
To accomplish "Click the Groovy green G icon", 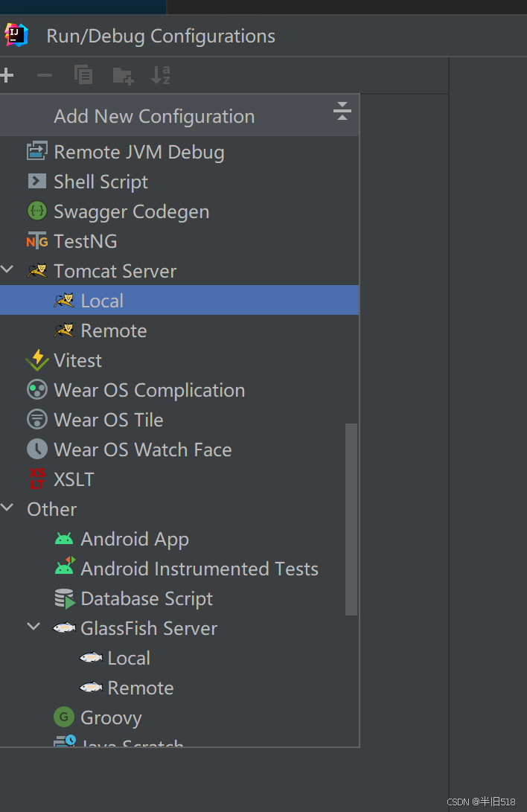I will pos(64,717).
